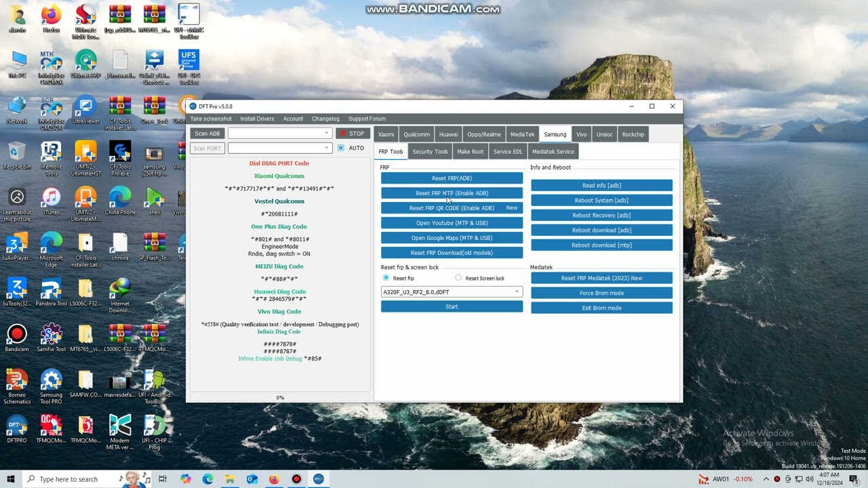Switch to the Unisoc tab
Viewport: 868px width, 488px height.
coord(604,134)
